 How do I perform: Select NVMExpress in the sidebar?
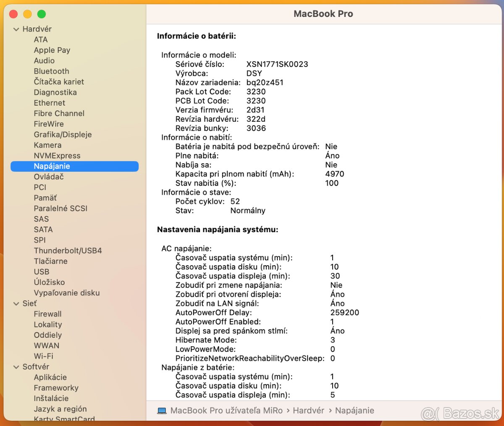pyautogui.click(x=58, y=155)
